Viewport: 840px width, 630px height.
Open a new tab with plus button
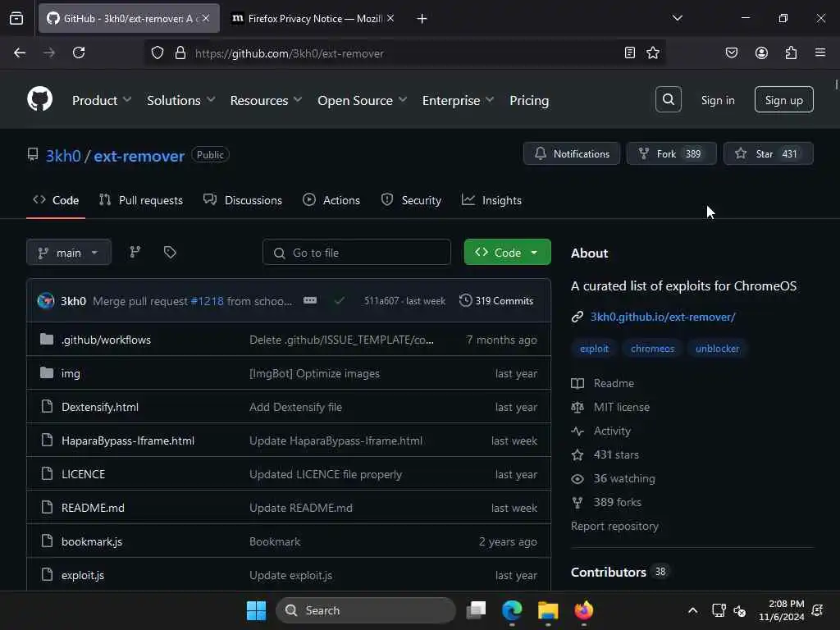[422, 19]
